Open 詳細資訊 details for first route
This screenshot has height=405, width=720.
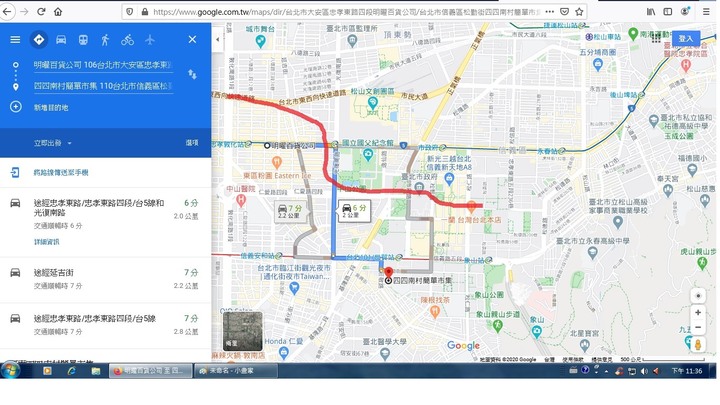click(46, 242)
